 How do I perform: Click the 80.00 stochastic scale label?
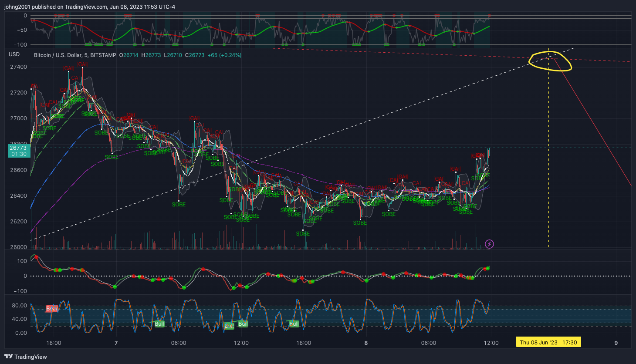coord(20,306)
